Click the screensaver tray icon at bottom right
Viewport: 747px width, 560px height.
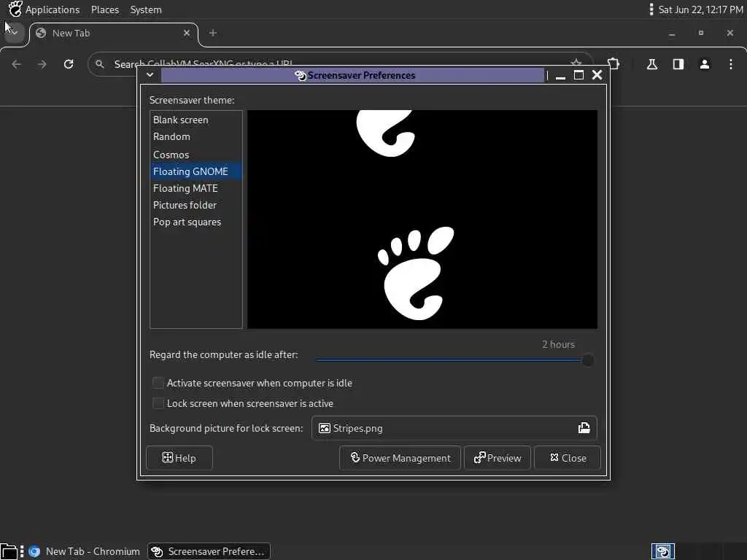click(x=662, y=551)
